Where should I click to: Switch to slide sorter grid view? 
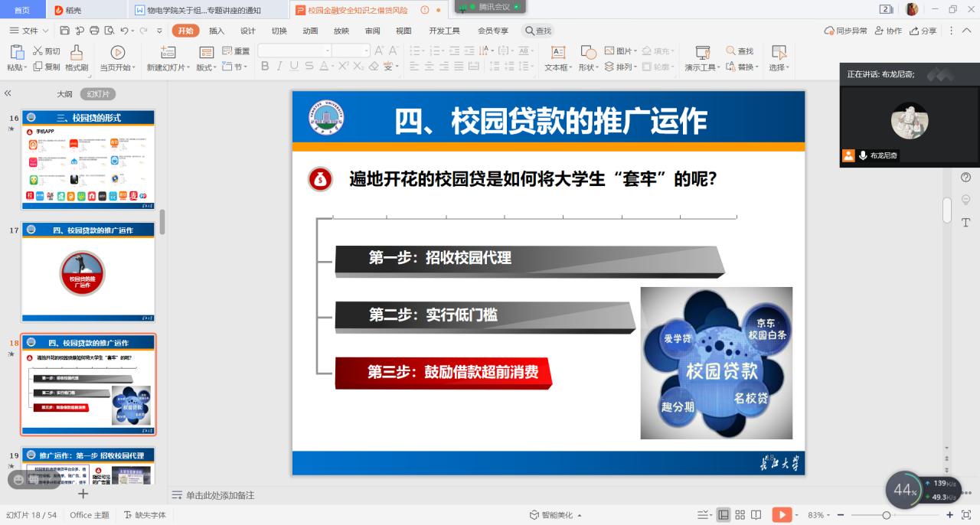point(740,515)
